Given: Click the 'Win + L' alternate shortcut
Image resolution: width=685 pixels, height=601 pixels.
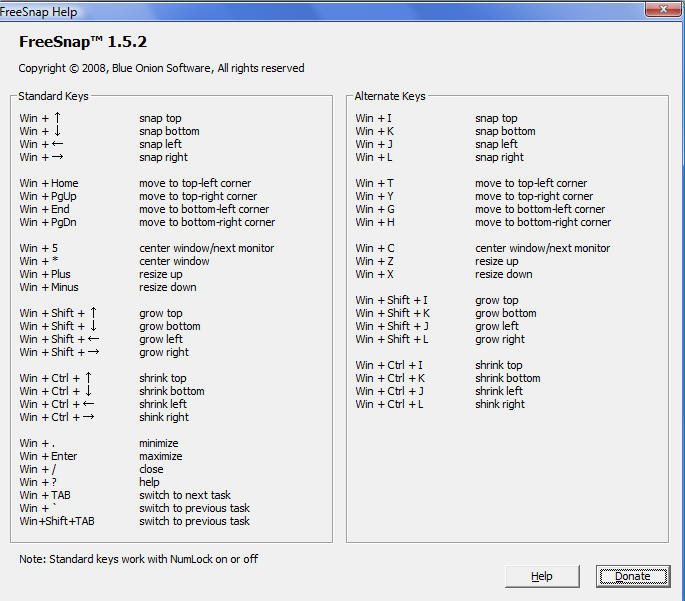Looking at the screenshot, I should [x=374, y=157].
